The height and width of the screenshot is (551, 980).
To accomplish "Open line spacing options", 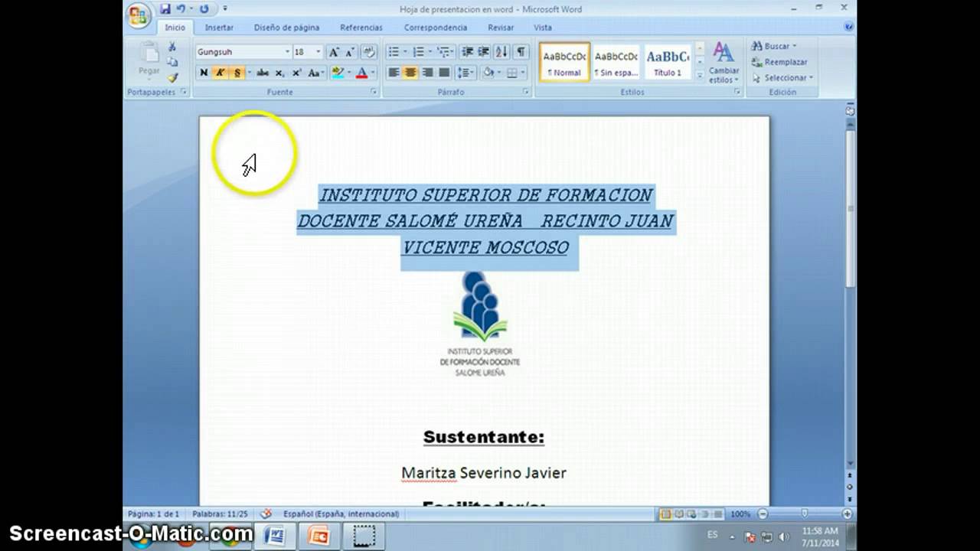I will (x=465, y=73).
